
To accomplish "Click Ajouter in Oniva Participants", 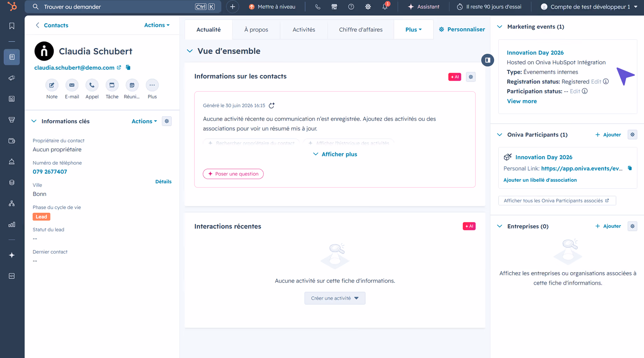I will point(608,135).
